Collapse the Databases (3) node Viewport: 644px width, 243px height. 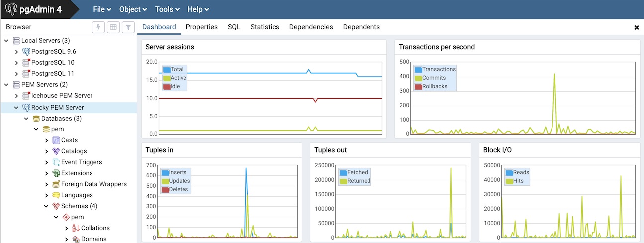(26, 119)
